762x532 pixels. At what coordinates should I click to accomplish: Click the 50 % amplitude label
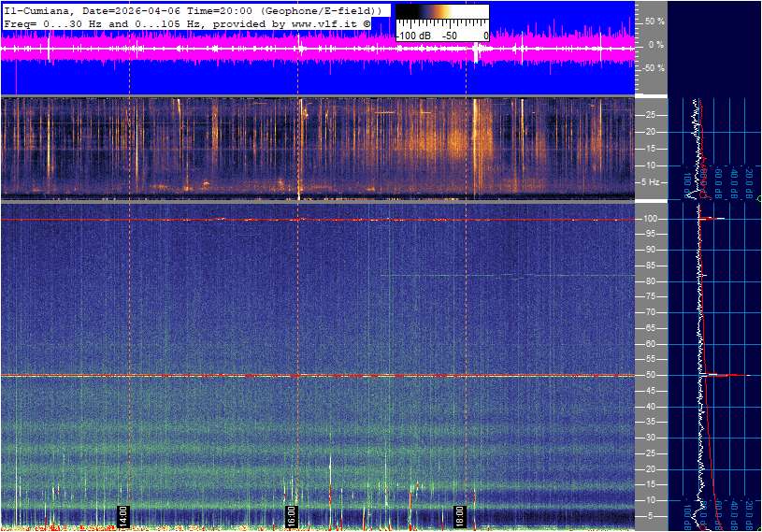pos(654,22)
